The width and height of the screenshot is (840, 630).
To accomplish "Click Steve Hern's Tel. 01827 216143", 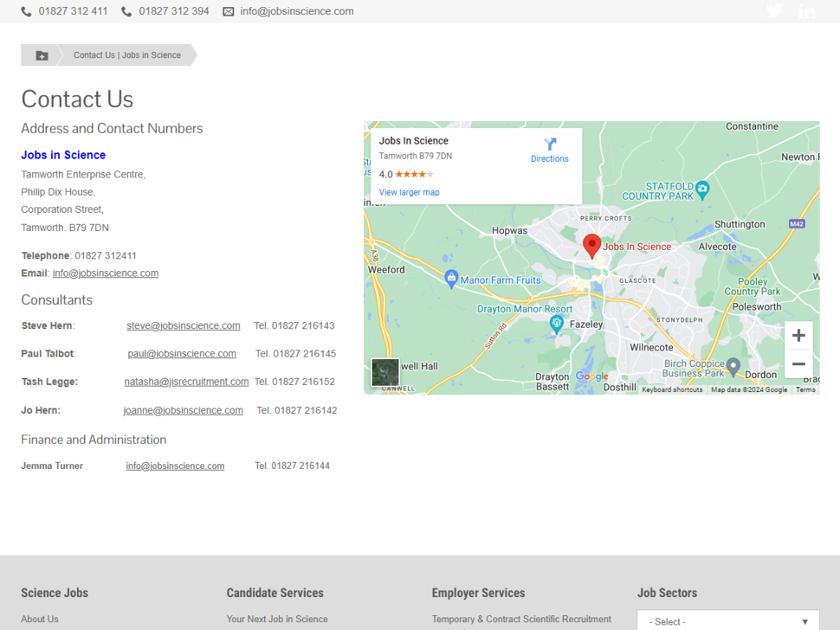I will pyautogui.click(x=294, y=325).
